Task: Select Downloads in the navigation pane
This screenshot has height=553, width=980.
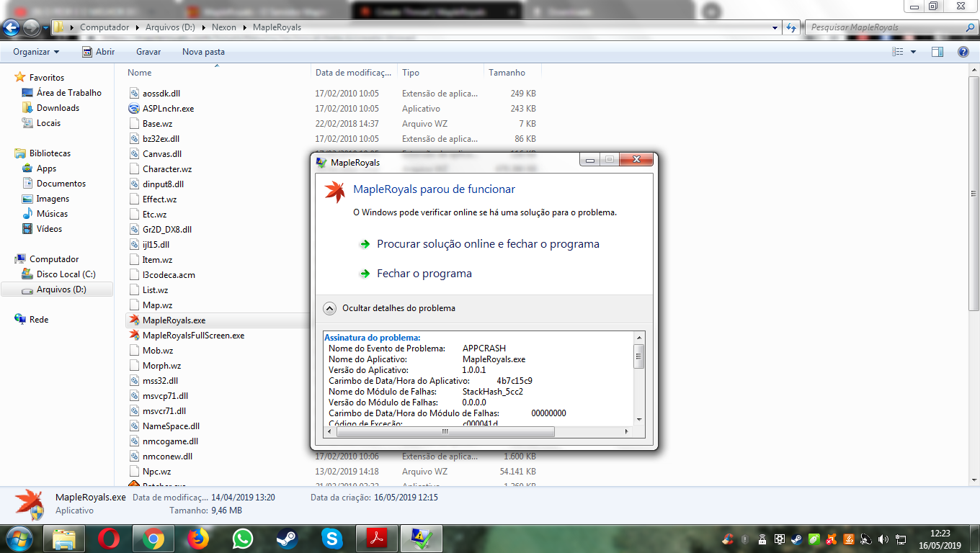Action: [58, 108]
